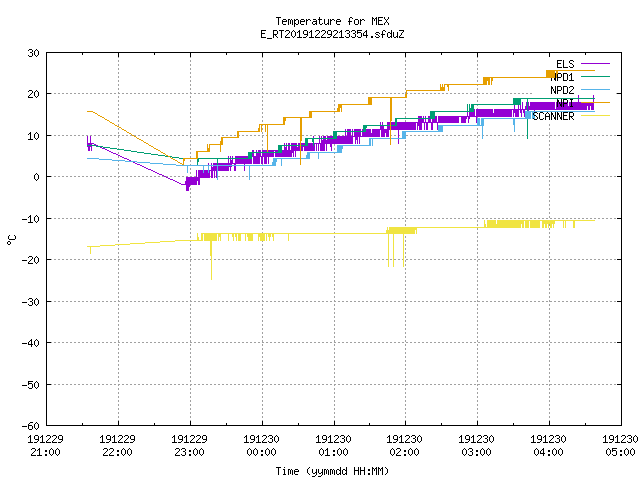Select the filename E_RT20191229213354.sfduZ subtitle
The height and width of the screenshot is (480, 640).
pyautogui.click(x=332, y=34)
